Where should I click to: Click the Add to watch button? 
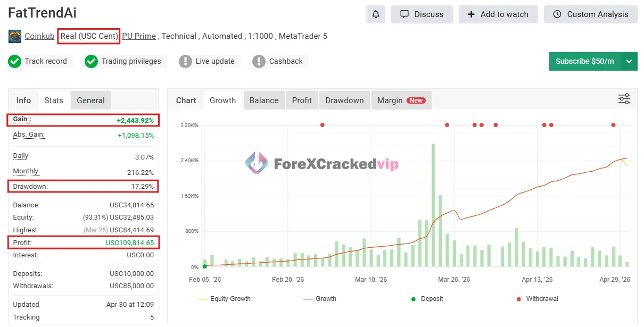pos(498,14)
